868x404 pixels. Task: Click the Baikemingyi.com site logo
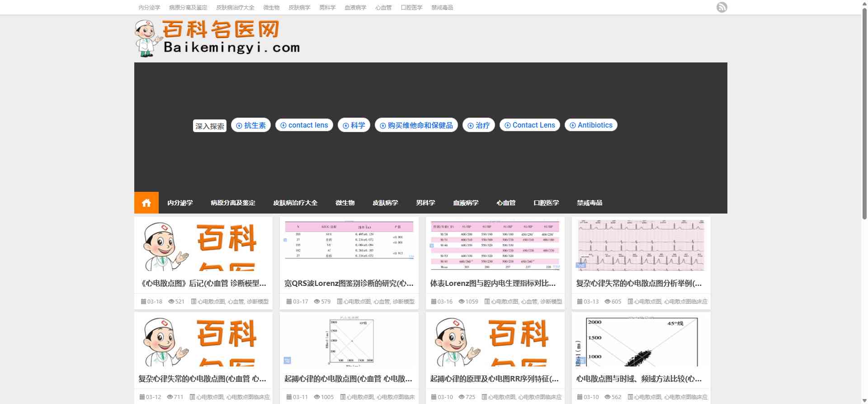point(217,38)
